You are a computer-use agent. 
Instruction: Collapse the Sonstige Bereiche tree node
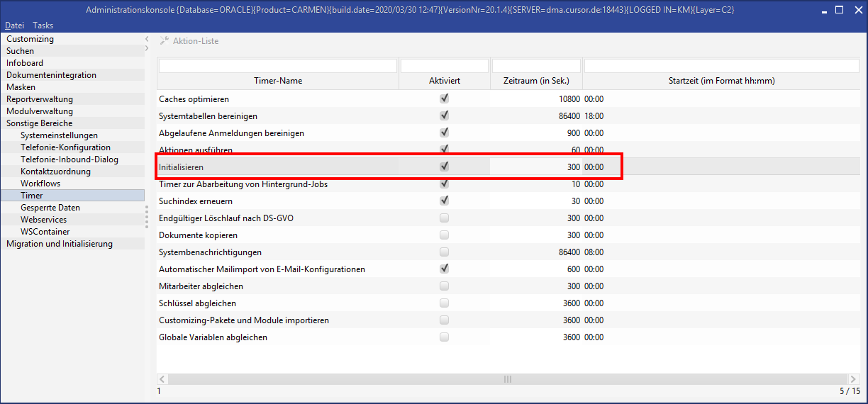point(39,123)
